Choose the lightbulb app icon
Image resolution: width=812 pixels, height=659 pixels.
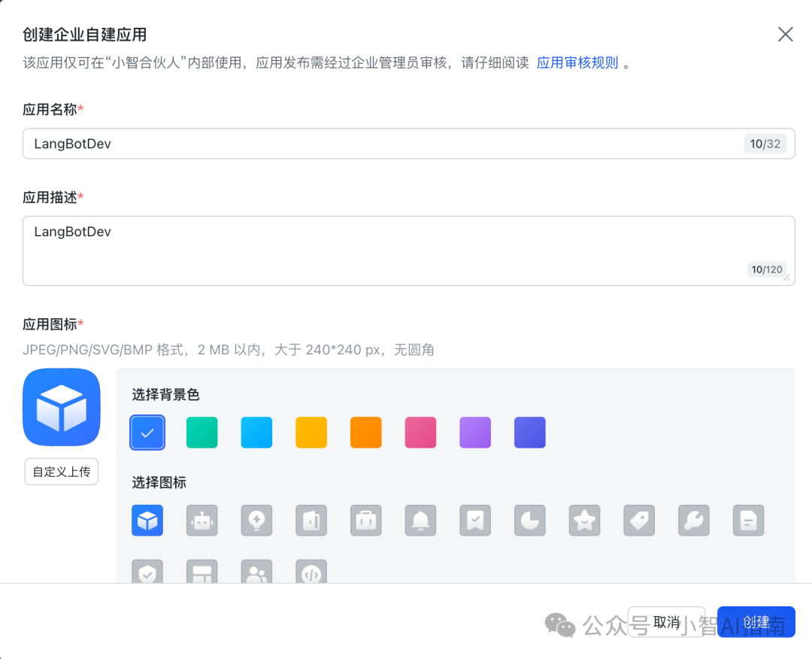tap(256, 521)
